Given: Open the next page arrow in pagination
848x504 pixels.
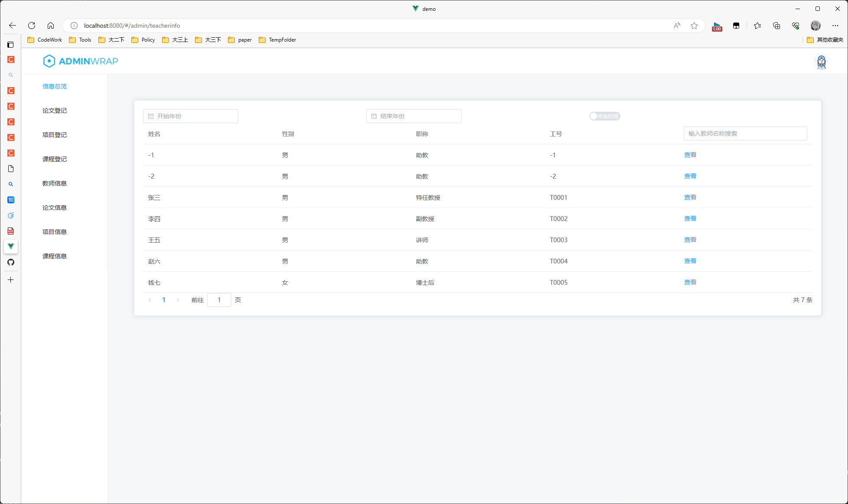Looking at the screenshot, I should pyautogui.click(x=178, y=299).
